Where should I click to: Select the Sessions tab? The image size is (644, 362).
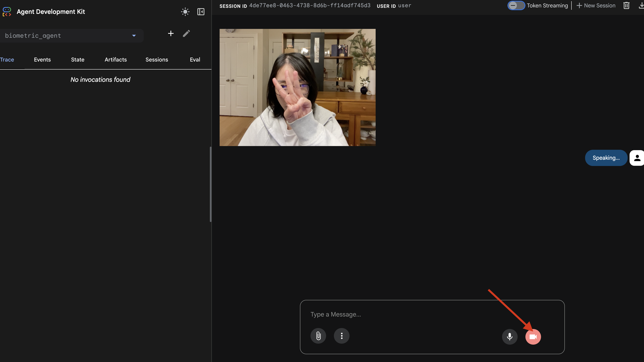click(x=157, y=60)
